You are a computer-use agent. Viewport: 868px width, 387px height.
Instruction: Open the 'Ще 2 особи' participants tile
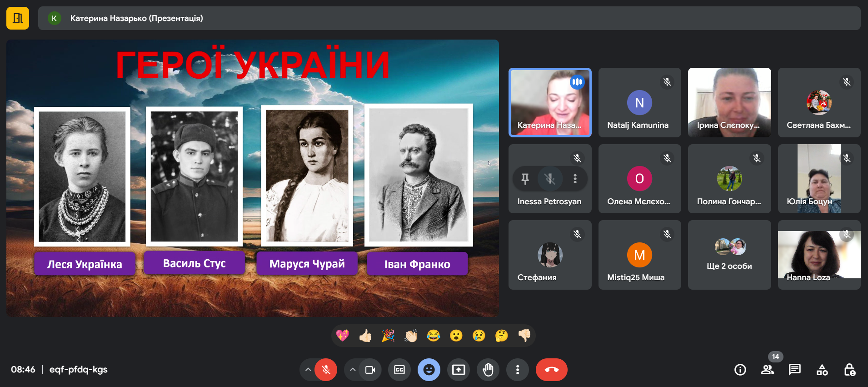pos(729,255)
